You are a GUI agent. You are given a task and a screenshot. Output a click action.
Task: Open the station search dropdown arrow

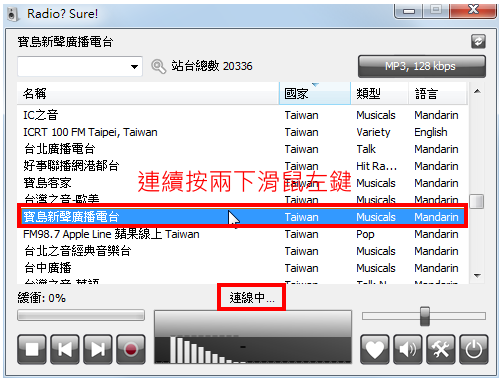pyautogui.click(x=134, y=67)
